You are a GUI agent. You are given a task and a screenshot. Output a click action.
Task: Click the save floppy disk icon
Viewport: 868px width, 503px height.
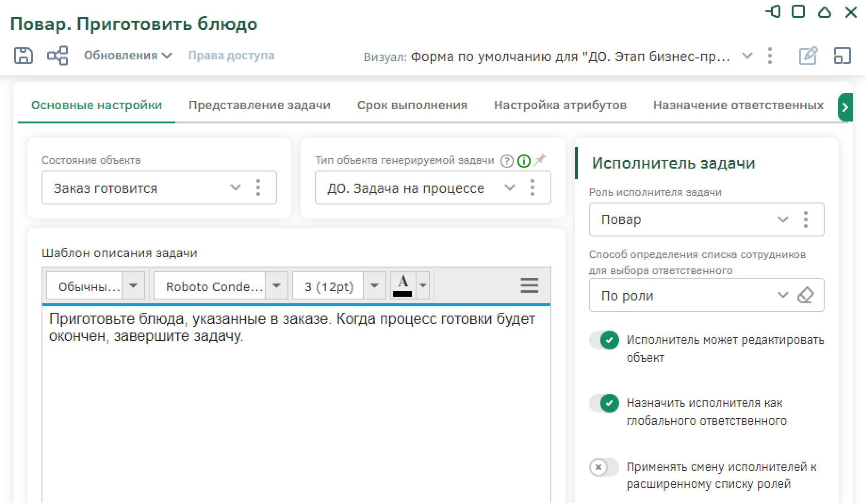click(x=23, y=56)
